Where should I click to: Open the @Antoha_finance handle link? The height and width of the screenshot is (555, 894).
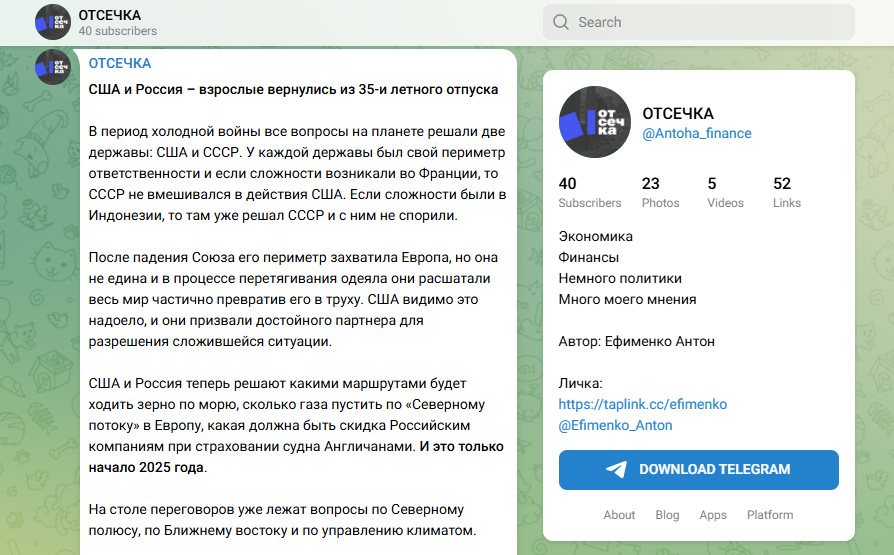tap(697, 133)
